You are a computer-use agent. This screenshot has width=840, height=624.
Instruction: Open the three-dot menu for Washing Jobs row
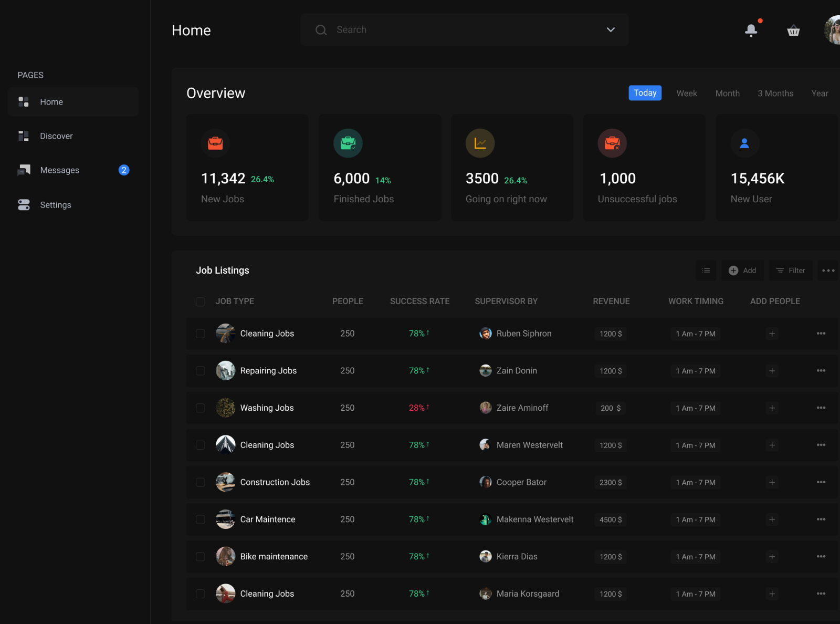pos(821,408)
